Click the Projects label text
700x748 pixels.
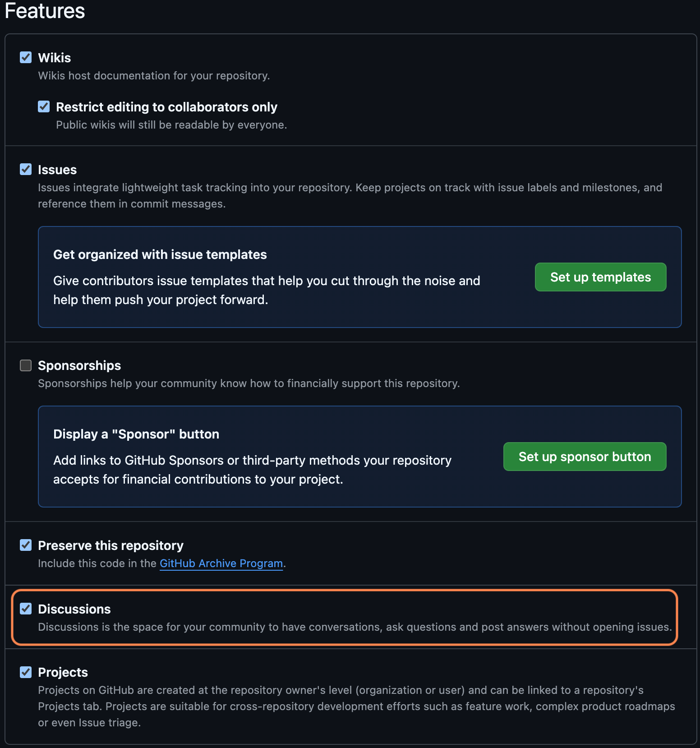point(63,672)
